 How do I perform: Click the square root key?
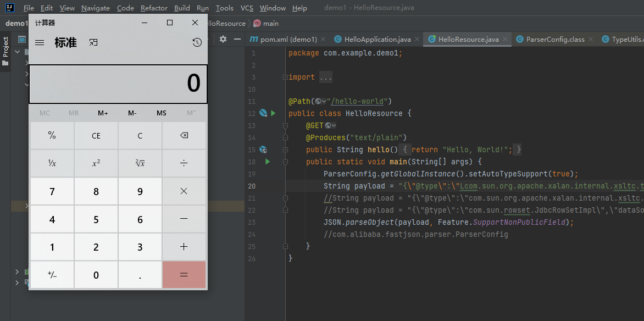[140, 164]
